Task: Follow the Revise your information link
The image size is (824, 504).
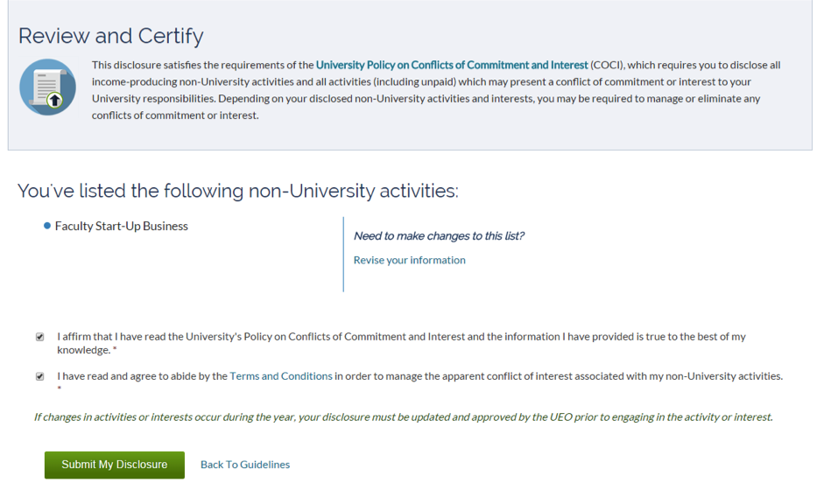Action: click(409, 260)
